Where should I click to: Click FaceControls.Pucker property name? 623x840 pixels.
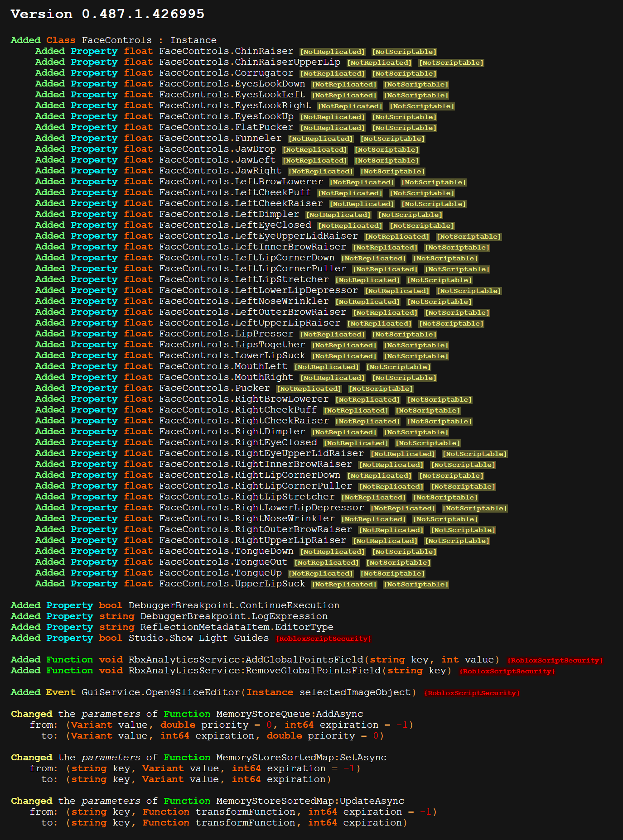tap(214, 388)
